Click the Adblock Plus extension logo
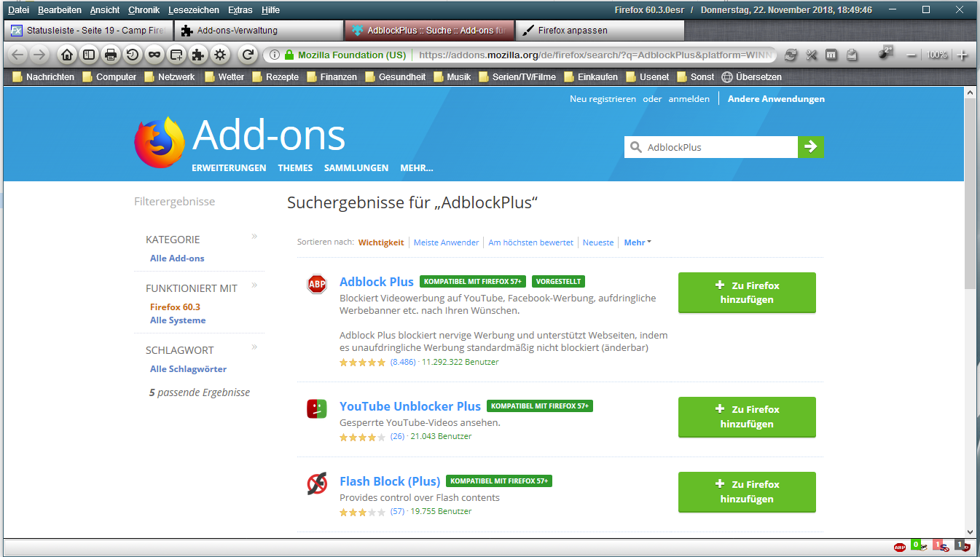980x557 pixels. pos(317,285)
